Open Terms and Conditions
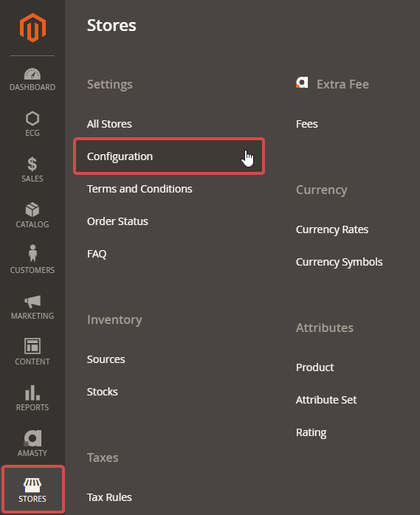 [x=140, y=189]
